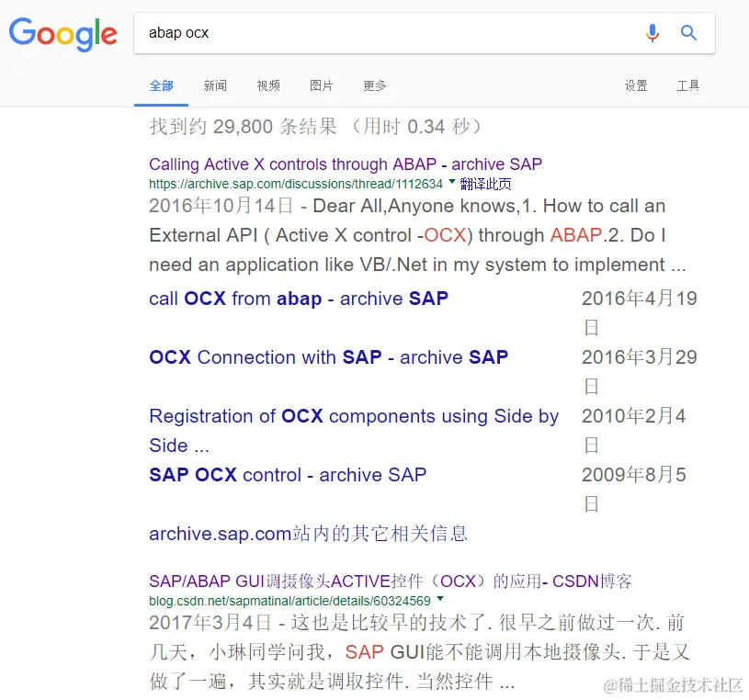Select the 全部 tab

click(x=161, y=86)
